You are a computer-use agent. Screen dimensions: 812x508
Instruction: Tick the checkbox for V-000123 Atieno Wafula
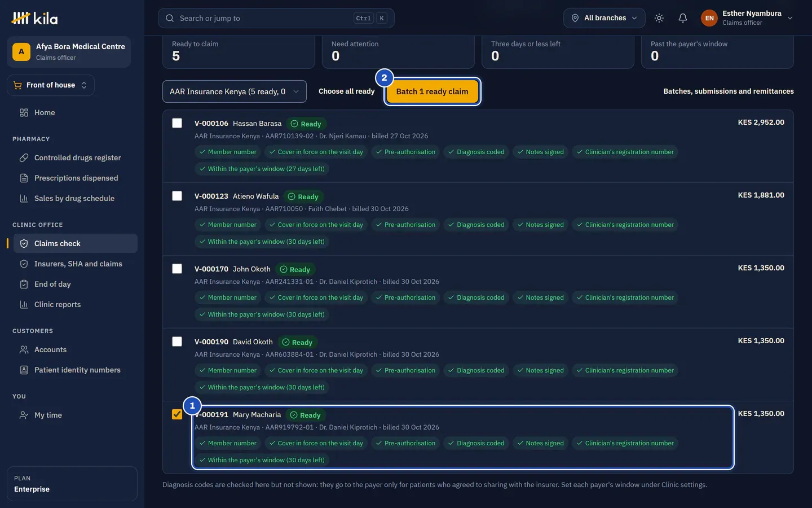point(177,196)
